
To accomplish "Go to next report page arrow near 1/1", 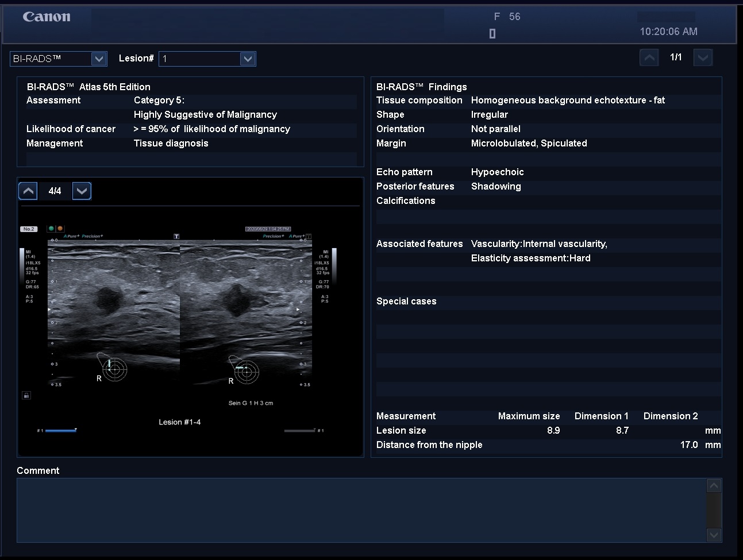I will [703, 57].
